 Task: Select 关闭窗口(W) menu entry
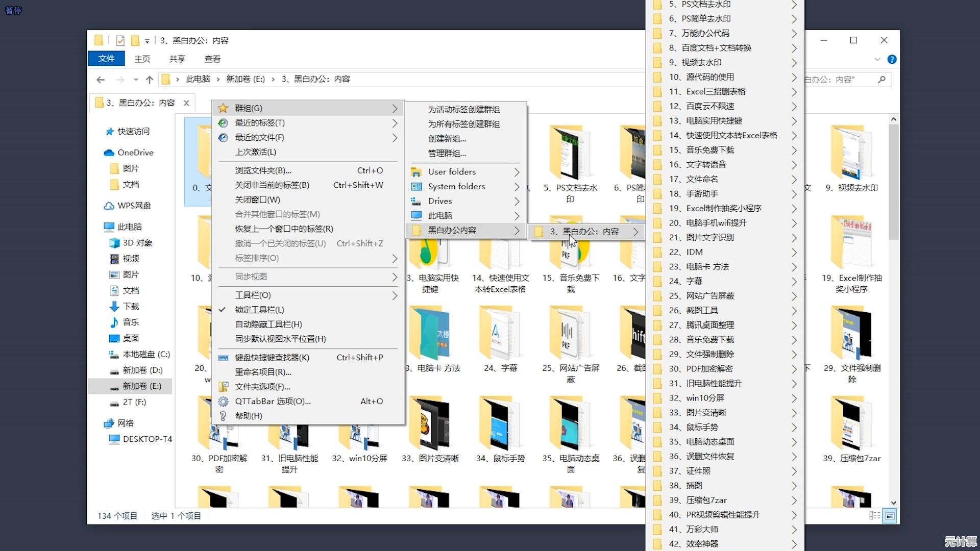pyautogui.click(x=258, y=199)
